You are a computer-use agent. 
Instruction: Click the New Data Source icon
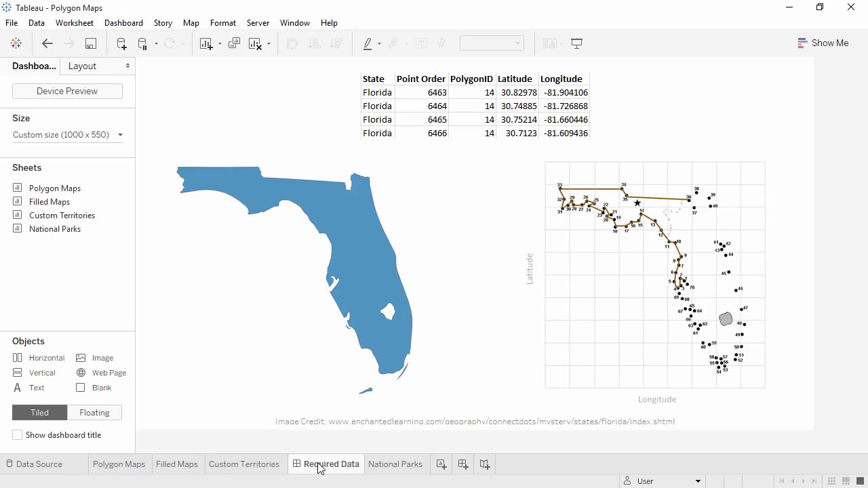(x=121, y=43)
